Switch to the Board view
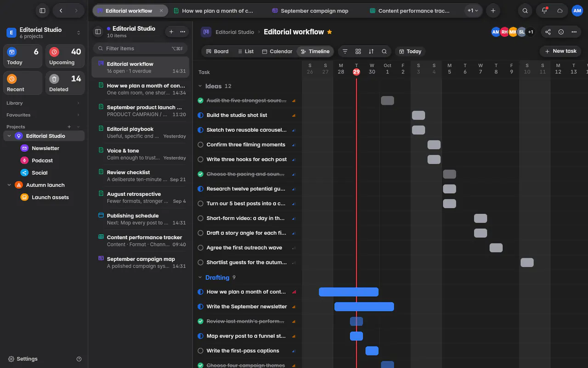 click(x=217, y=52)
